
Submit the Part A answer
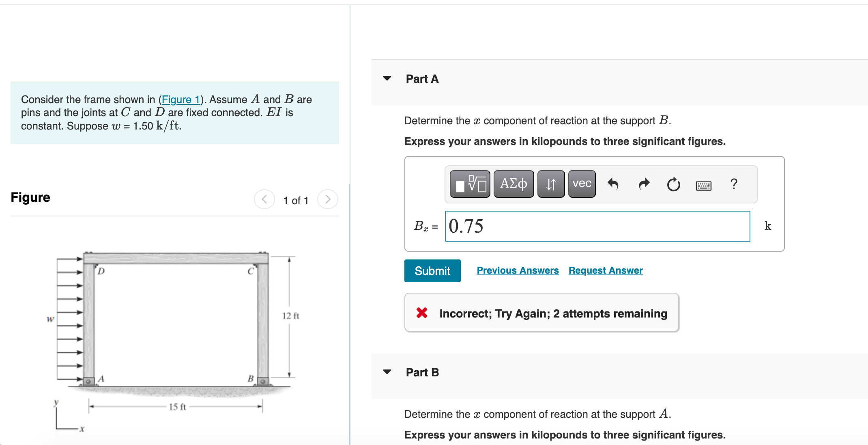click(x=432, y=271)
